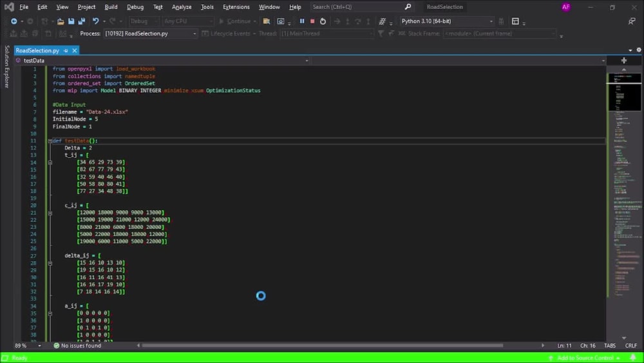
Task: Open the Window menu
Action: (269, 7)
